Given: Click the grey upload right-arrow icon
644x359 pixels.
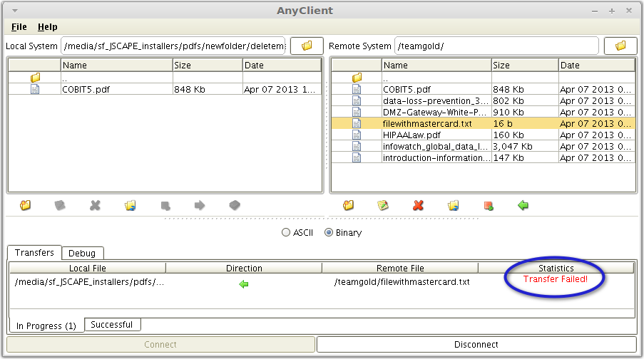Looking at the screenshot, I should pos(200,205).
